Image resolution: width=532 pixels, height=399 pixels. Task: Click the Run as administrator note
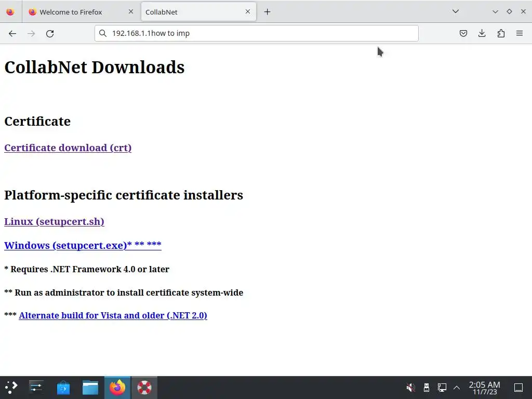124,292
